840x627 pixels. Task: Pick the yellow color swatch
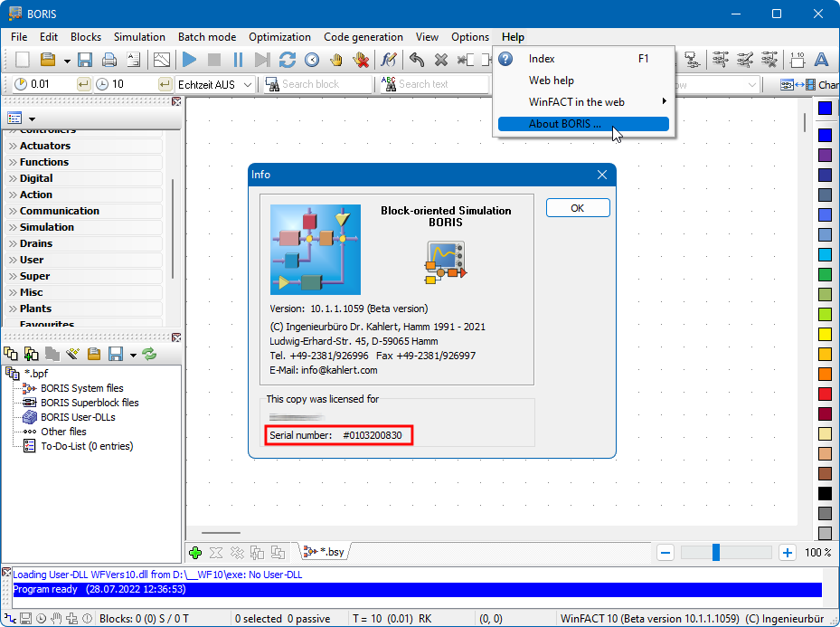pos(825,335)
